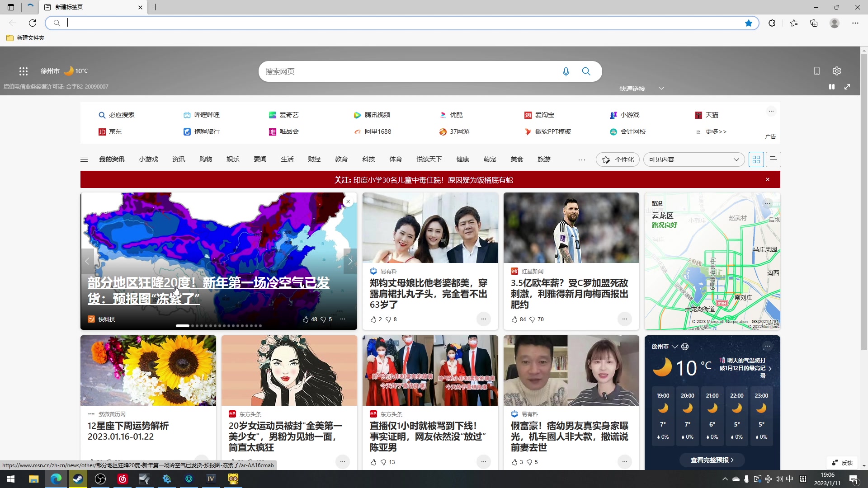Select the grid layout view icon
The height and width of the screenshot is (488, 868).
pyautogui.click(x=756, y=159)
